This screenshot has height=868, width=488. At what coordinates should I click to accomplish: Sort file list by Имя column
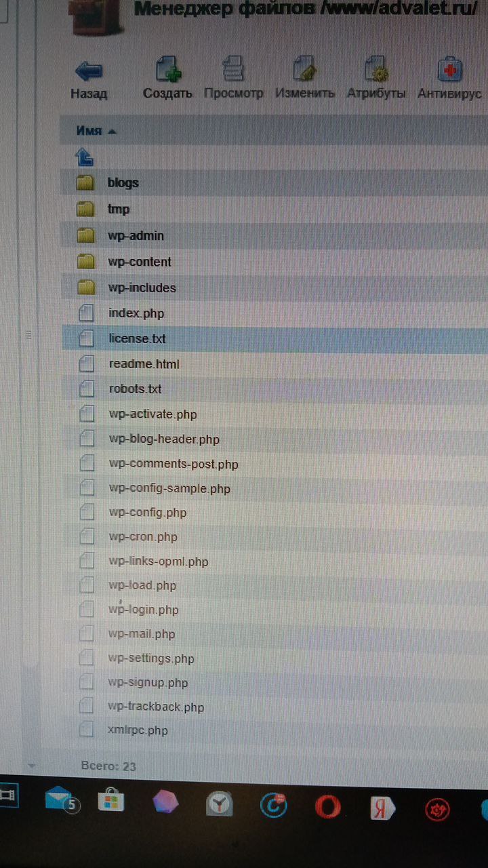pyautogui.click(x=89, y=131)
